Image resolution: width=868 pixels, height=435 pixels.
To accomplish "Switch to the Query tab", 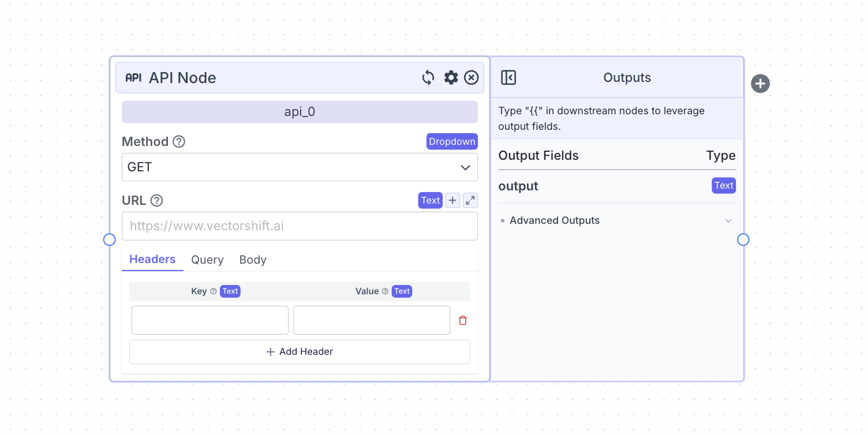I will (207, 260).
